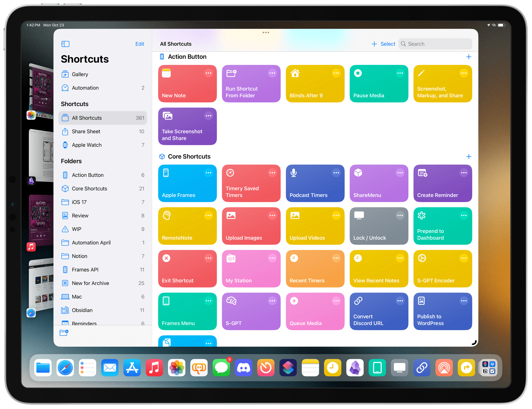Run the Blinds After 9 shortcut
This screenshot has width=532, height=409.
tap(315, 84)
